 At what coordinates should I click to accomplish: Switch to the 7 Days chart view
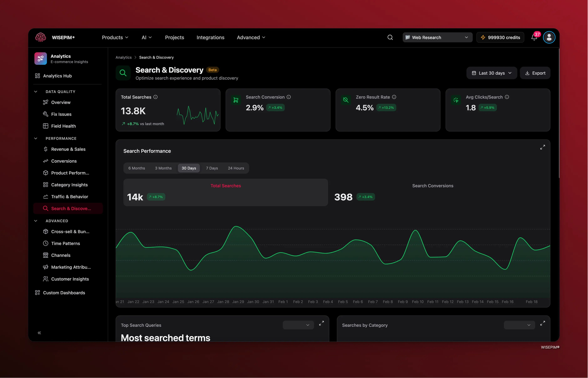pos(212,168)
